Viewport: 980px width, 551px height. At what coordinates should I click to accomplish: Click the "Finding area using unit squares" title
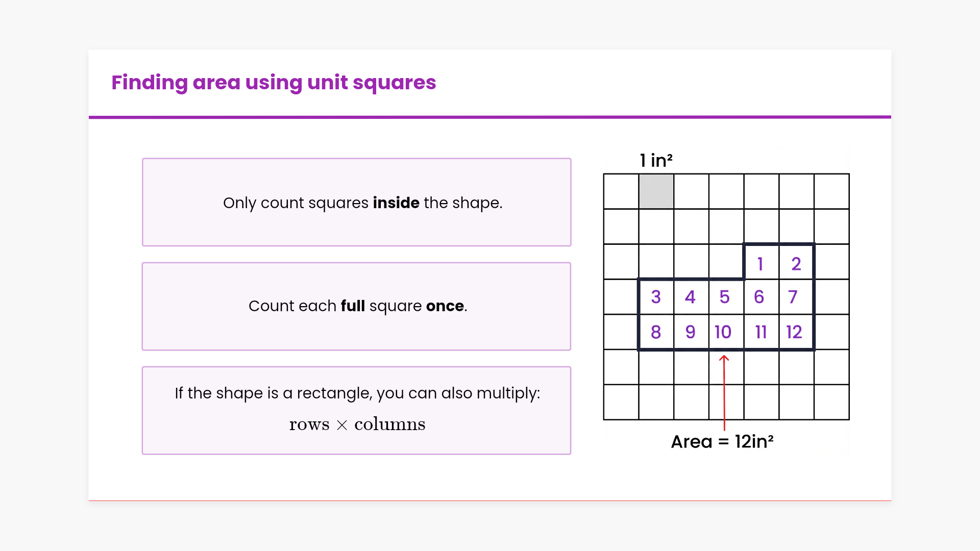click(274, 83)
